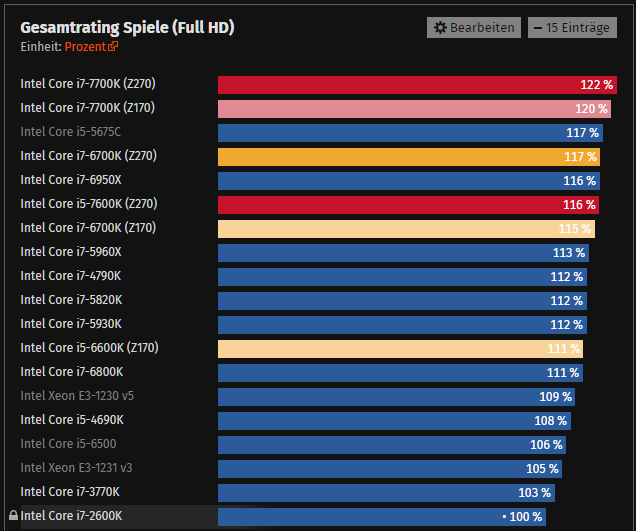Click the lock icon beside Core i7-2600K
The image size is (636, 531).
click(13, 516)
